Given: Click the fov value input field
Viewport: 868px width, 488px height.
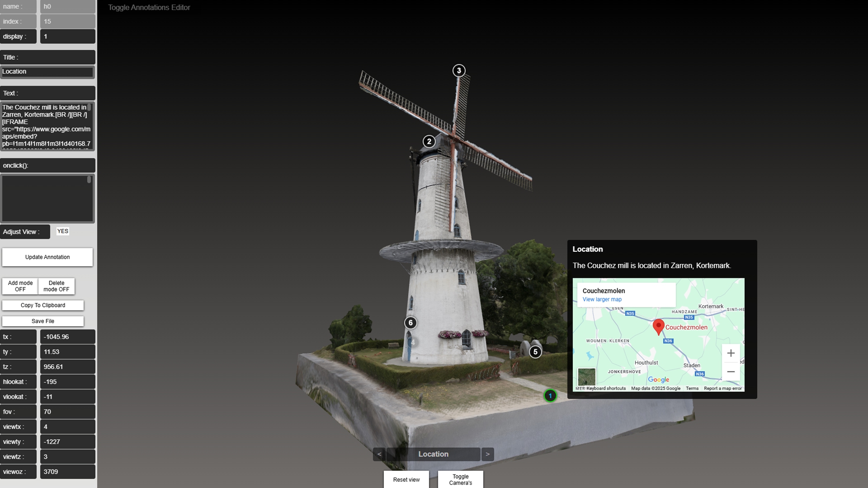Looking at the screenshot, I should [x=67, y=412].
